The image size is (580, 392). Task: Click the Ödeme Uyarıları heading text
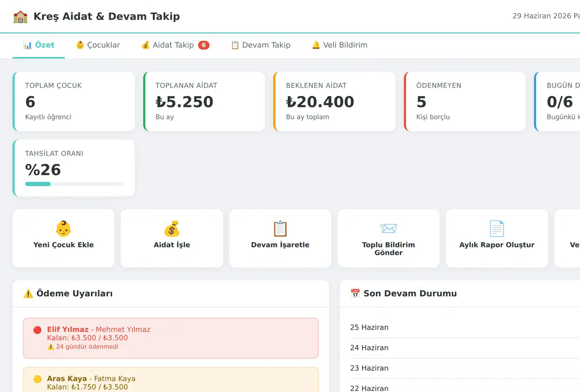pos(74,293)
